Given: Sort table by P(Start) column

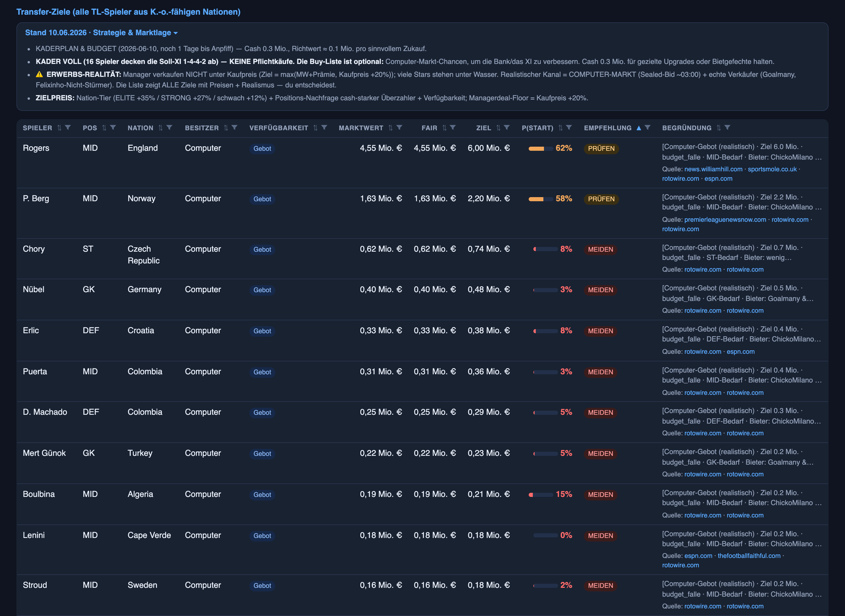Looking at the screenshot, I should point(560,128).
